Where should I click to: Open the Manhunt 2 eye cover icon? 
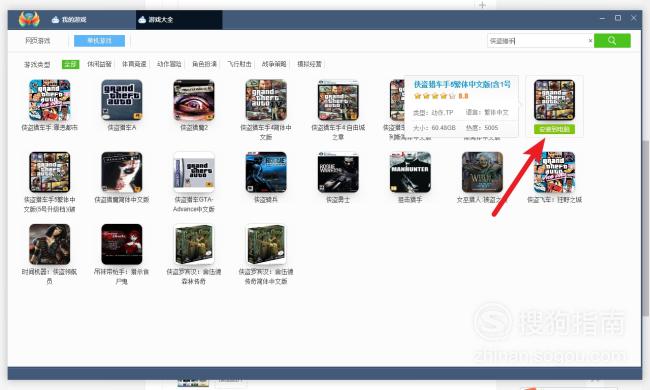click(194, 100)
